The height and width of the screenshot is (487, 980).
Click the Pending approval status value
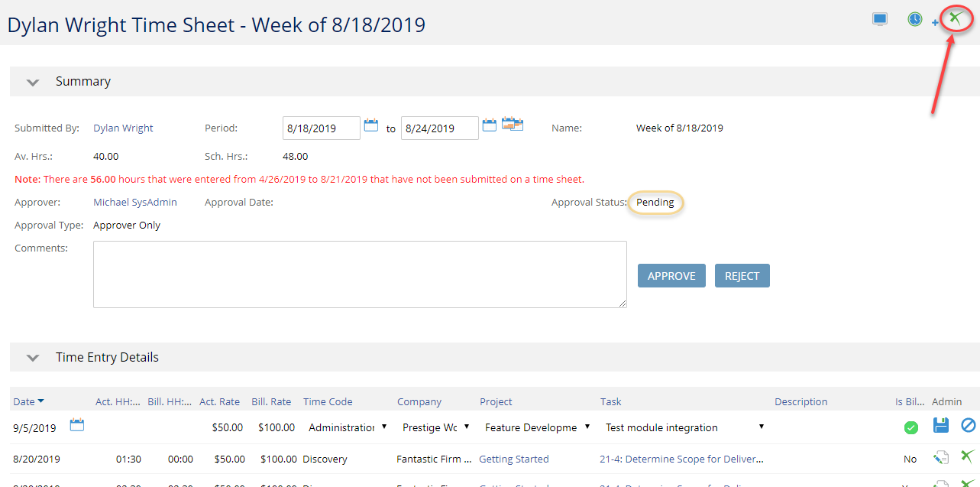coord(655,203)
